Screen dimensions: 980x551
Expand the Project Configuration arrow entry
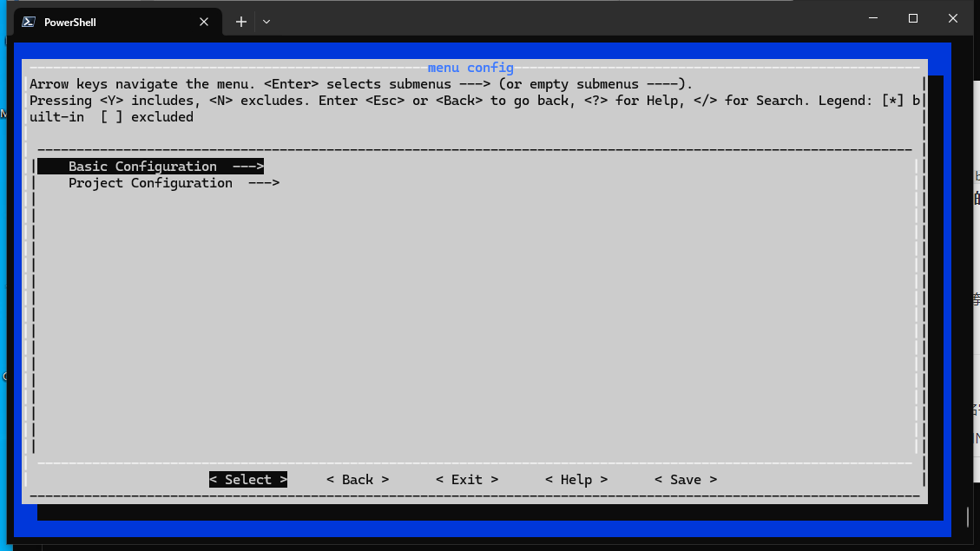tap(263, 182)
